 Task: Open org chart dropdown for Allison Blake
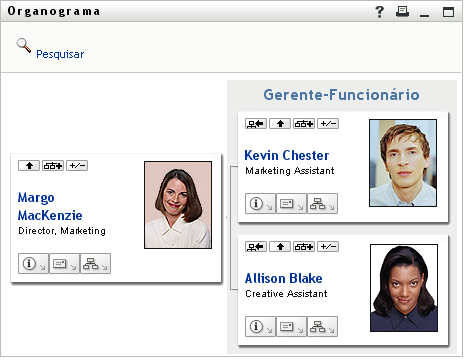point(322,327)
